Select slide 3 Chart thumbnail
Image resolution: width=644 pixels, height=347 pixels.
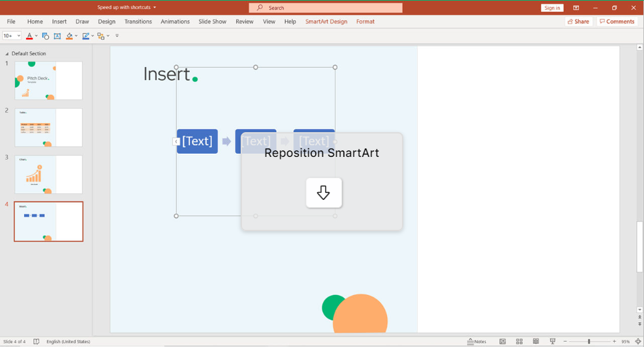[49, 174]
